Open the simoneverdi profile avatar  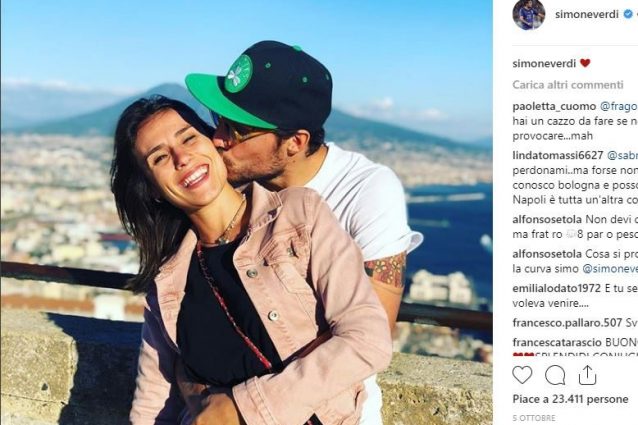pyautogui.click(x=529, y=14)
